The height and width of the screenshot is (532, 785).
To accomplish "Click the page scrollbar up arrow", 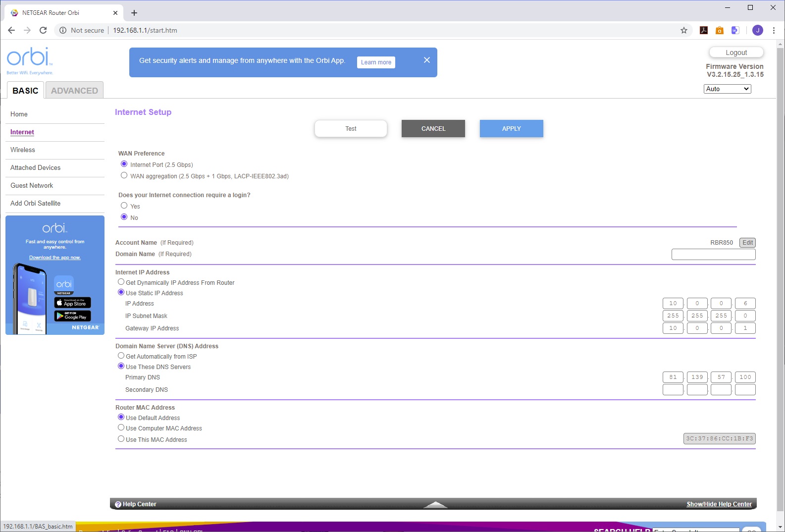I will click(x=781, y=44).
